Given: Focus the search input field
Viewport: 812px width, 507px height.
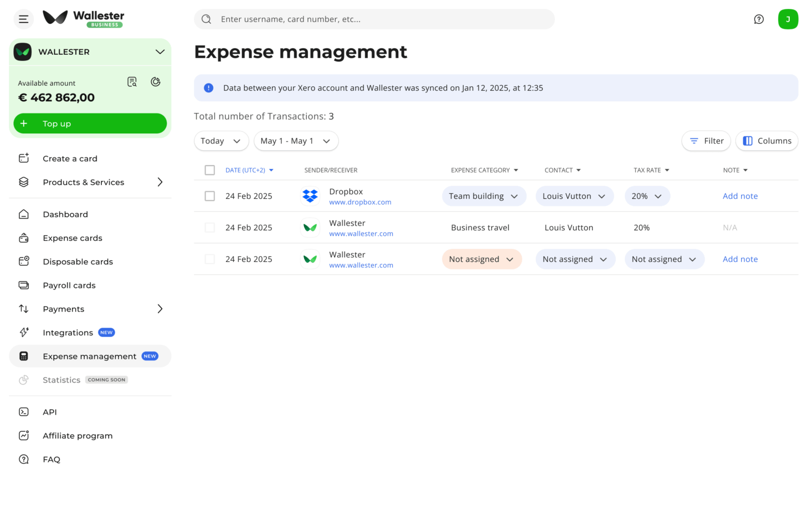Looking at the screenshot, I should point(382,19).
